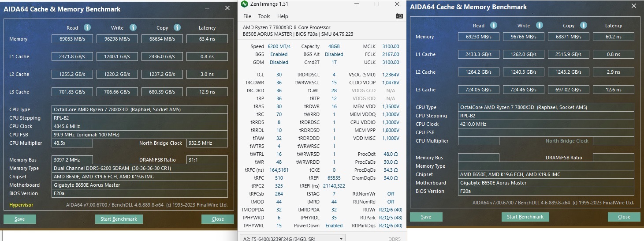Click CPU Clock 4210.0 MHz field in right window

[x=546, y=124]
